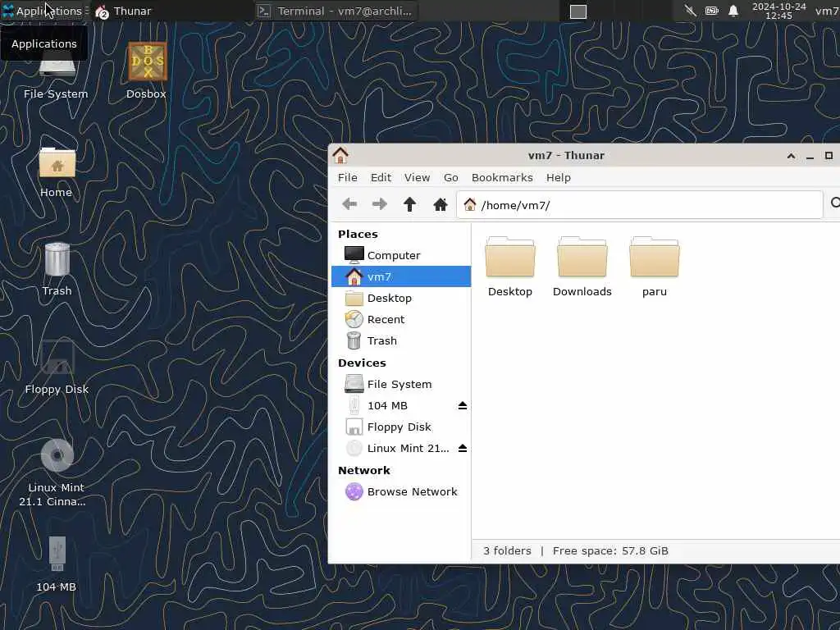Screen dimensions: 840x630
Task: Select Floppy Disk under Devices
Action: (x=400, y=427)
